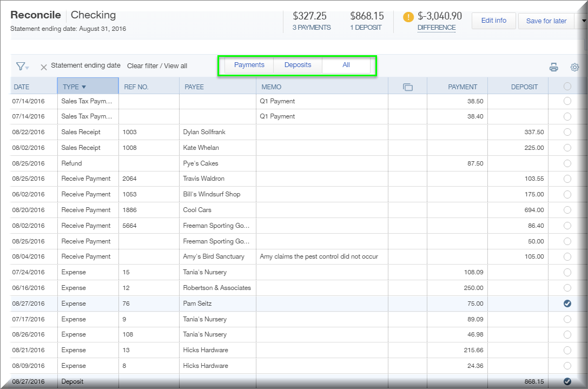Click the orange warning icon beside the difference
The width and height of the screenshot is (588, 389).
coord(408,17)
